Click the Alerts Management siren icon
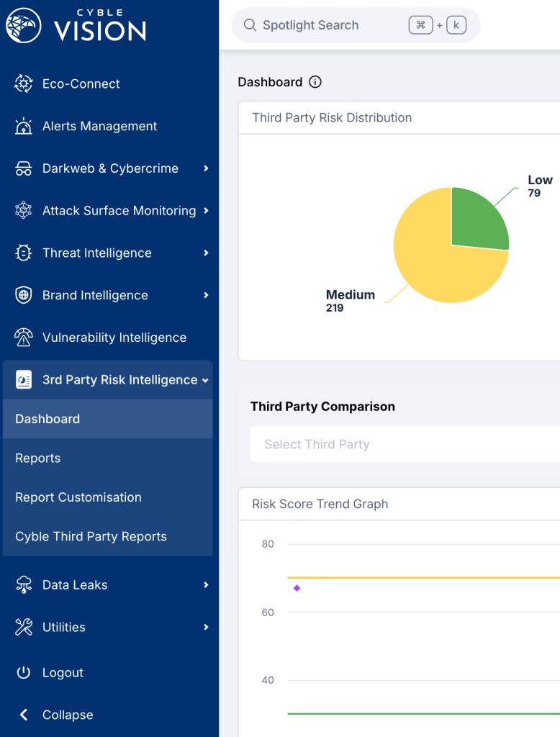Screen dimensions: 560x737 pyautogui.click(x=24, y=127)
